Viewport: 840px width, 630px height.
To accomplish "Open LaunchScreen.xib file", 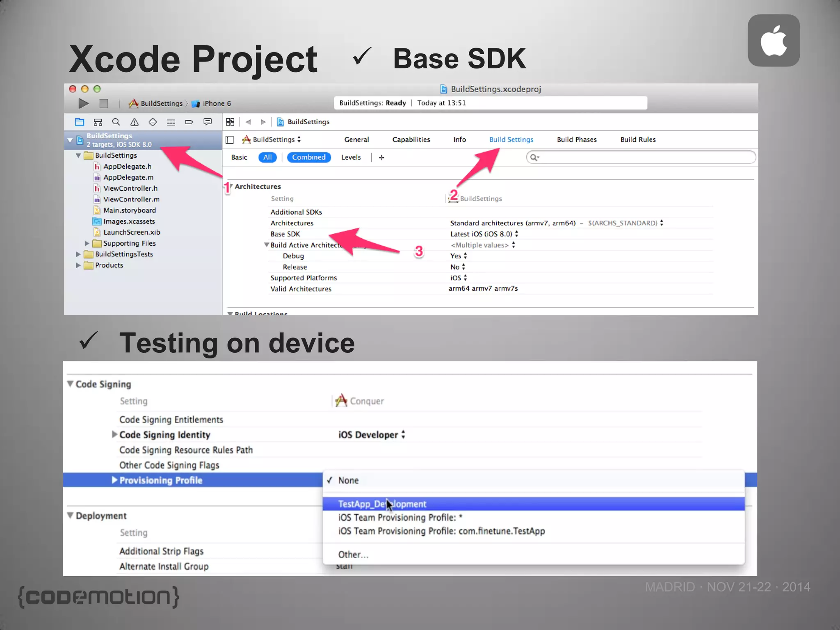I will [127, 232].
